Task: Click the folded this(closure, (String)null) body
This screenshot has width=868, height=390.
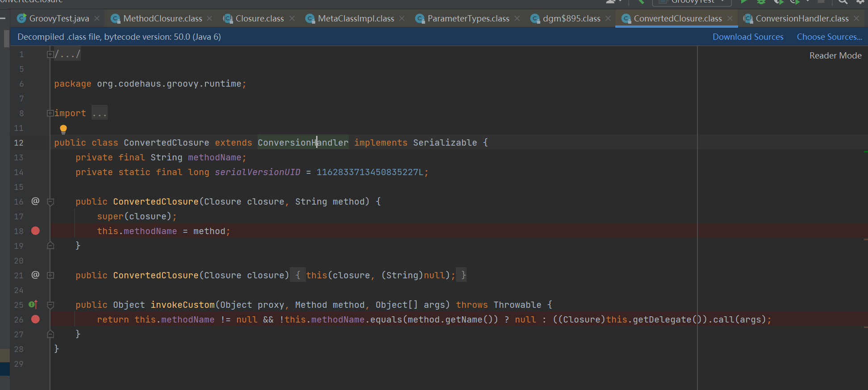Action: [379, 275]
